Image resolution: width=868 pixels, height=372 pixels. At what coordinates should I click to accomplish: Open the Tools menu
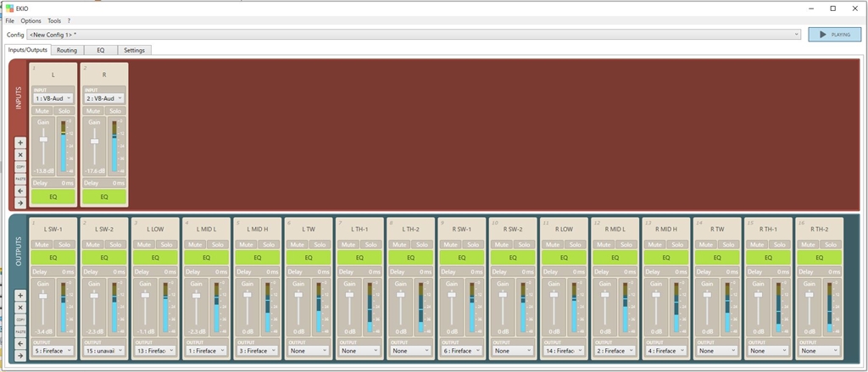tap(54, 20)
